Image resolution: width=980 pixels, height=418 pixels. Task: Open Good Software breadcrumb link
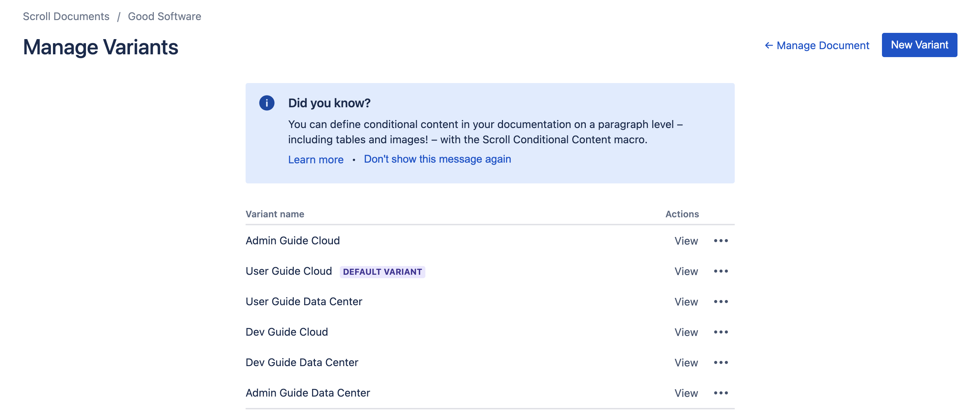click(164, 16)
